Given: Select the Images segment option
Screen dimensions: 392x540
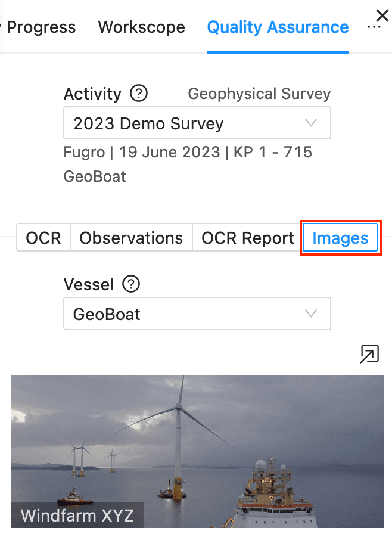Looking at the screenshot, I should [x=340, y=238].
